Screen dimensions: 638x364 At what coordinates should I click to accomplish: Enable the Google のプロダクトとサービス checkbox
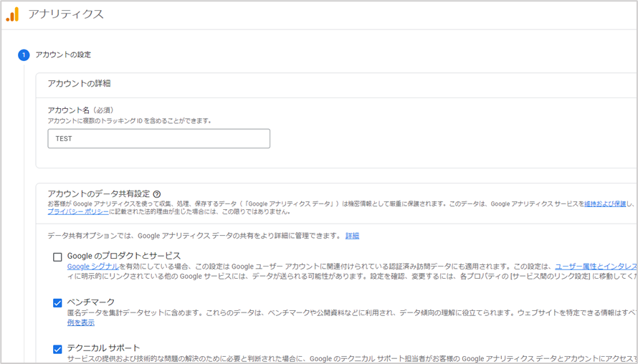coord(57,257)
